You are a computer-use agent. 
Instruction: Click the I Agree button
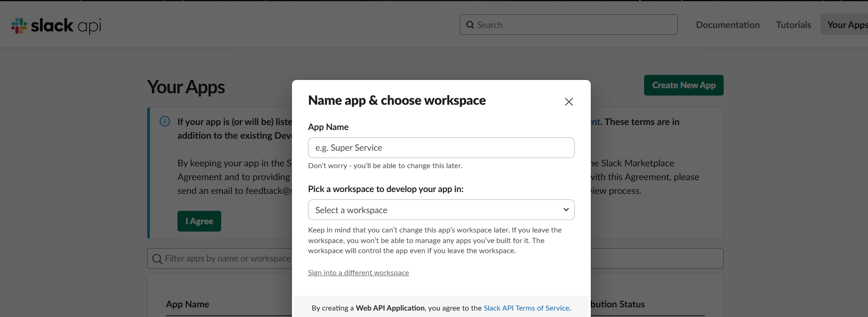[x=199, y=221]
